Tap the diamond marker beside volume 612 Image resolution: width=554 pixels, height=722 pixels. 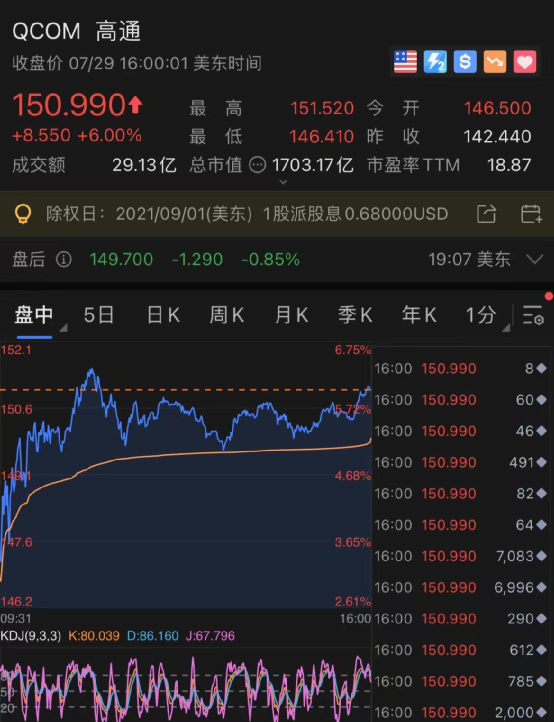(x=542, y=650)
